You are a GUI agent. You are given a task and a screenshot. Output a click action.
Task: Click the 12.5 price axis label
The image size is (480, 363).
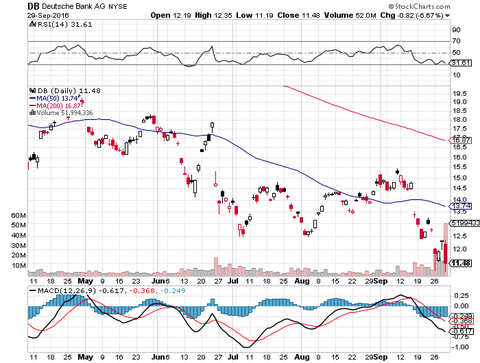[460, 236]
